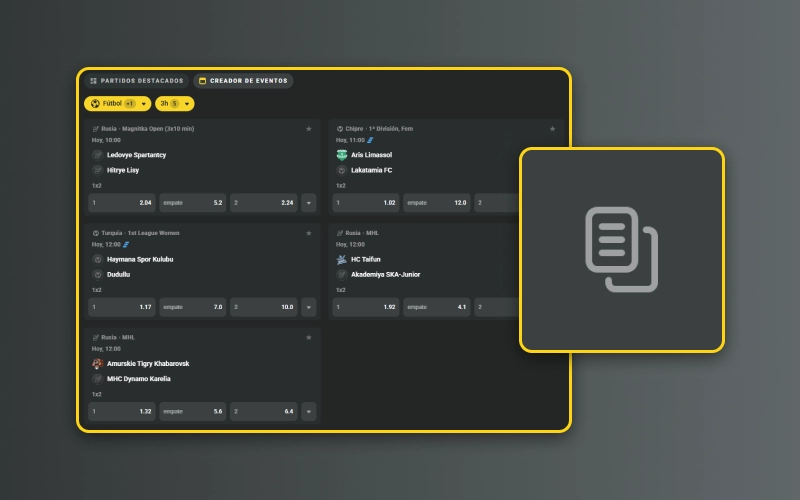Image resolution: width=800 pixels, height=500 pixels.
Task: Switch to Partidos Destacados tab
Action: 136,80
